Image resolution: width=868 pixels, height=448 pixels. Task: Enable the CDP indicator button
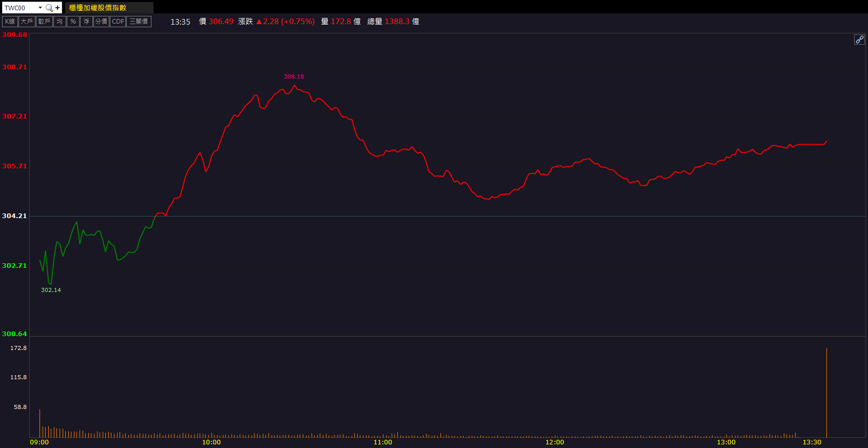coord(118,22)
